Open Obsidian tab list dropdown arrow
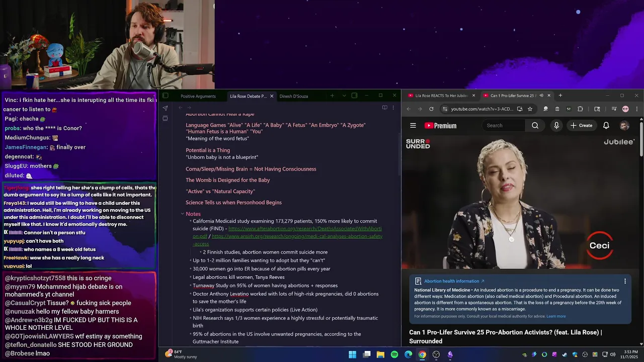This screenshot has width=644, height=362. (x=344, y=96)
